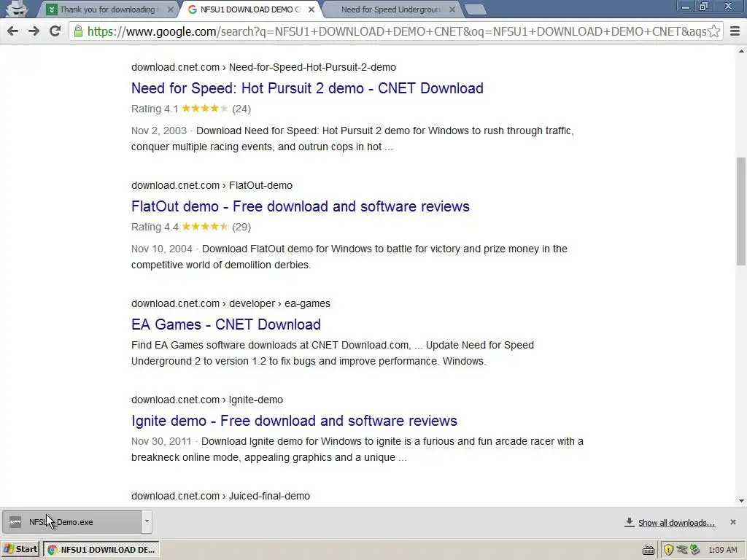The image size is (747, 560).
Task: Switch to the Need for Speed Underground tab
Action: [391, 9]
